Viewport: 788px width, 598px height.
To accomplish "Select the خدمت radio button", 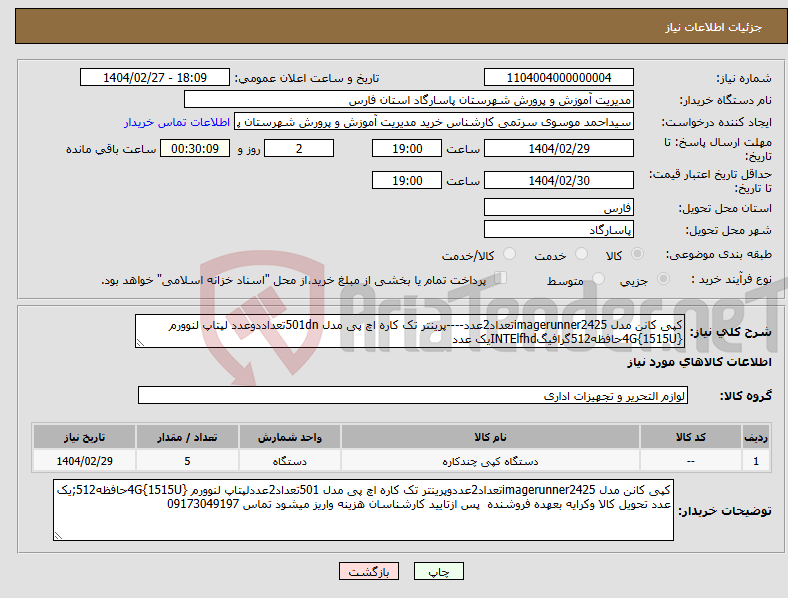I will tap(581, 254).
